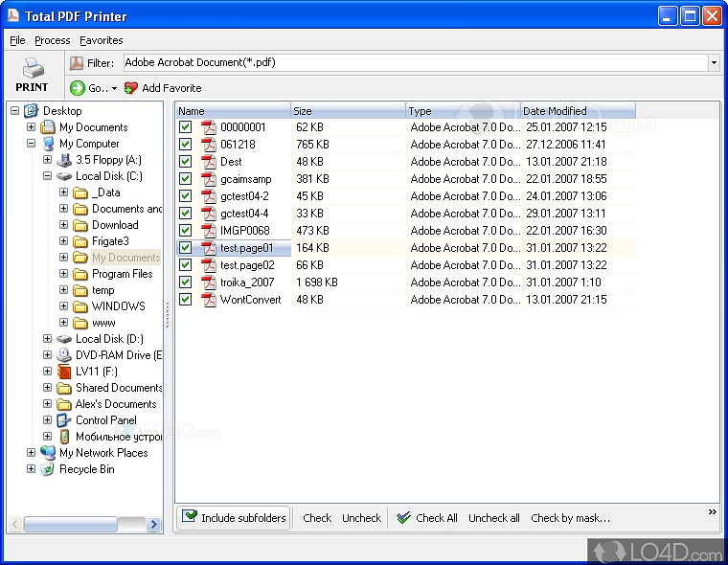Sort files by the Name column header
This screenshot has height=565, width=728.
click(233, 111)
